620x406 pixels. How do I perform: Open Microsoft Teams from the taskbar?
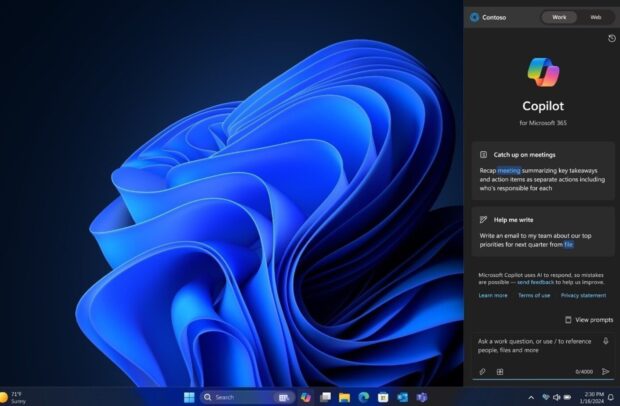[420, 397]
